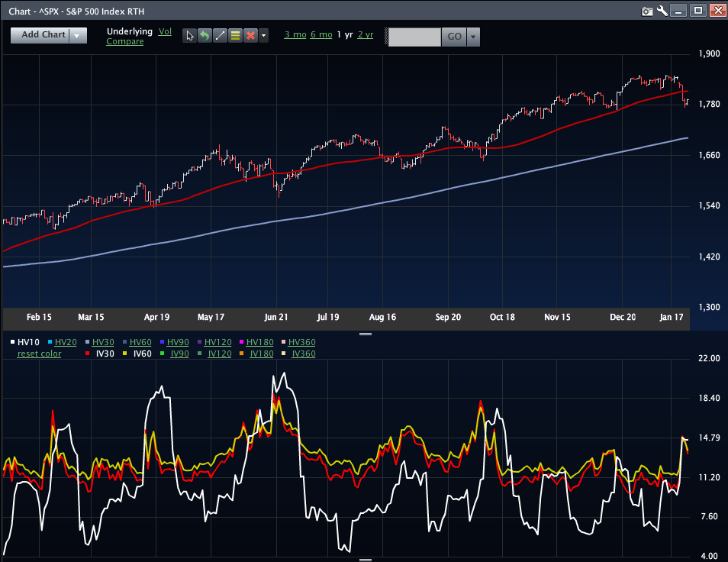Click the yellow horizontal lines tool
Viewport: 728px width, 562px height.
(234, 35)
